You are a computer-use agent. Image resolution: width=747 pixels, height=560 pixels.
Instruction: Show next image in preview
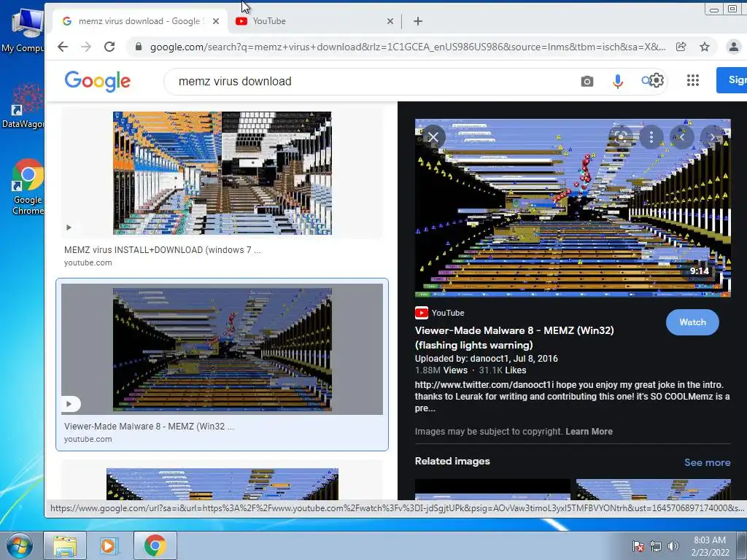[712, 138]
